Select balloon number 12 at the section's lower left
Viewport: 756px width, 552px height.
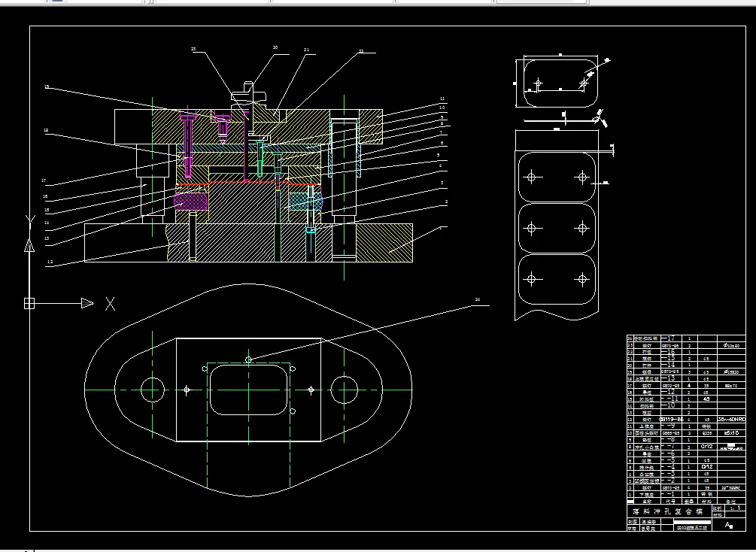tap(50, 262)
